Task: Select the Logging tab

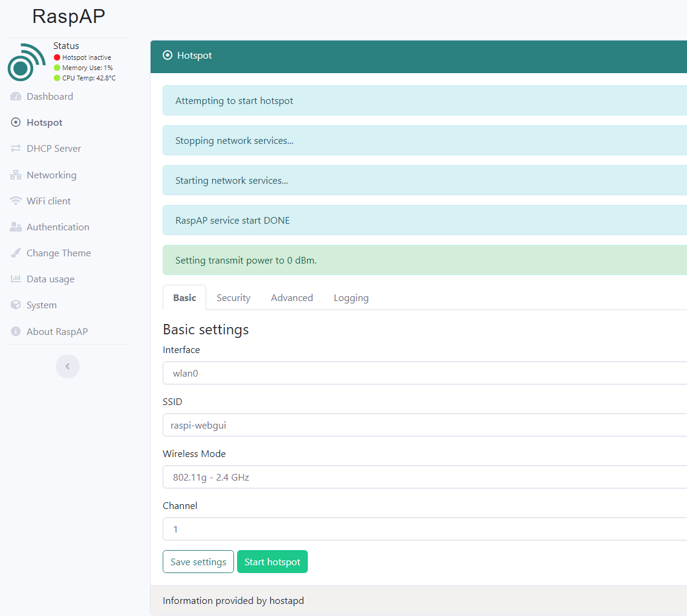Action: [x=351, y=297]
